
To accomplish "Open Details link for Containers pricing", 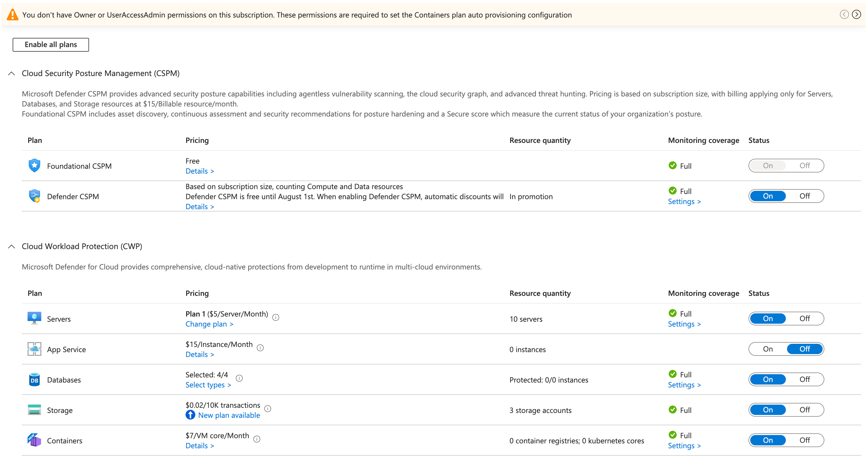I will [x=200, y=446].
